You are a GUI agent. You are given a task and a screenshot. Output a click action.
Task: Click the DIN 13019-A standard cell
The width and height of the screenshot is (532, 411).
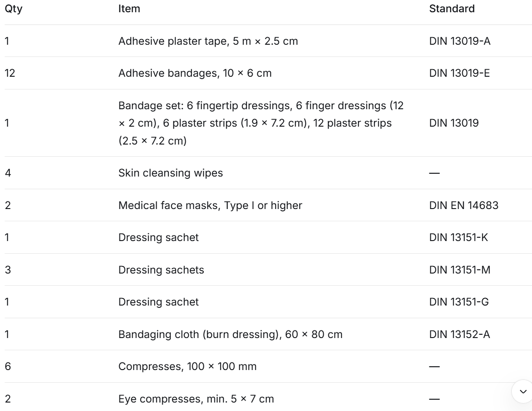460,41
